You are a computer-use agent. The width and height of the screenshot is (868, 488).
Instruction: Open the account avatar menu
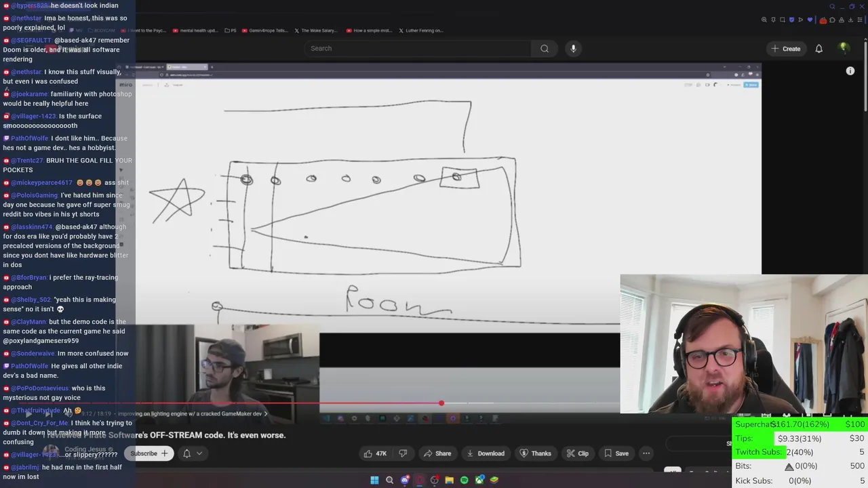pyautogui.click(x=844, y=48)
